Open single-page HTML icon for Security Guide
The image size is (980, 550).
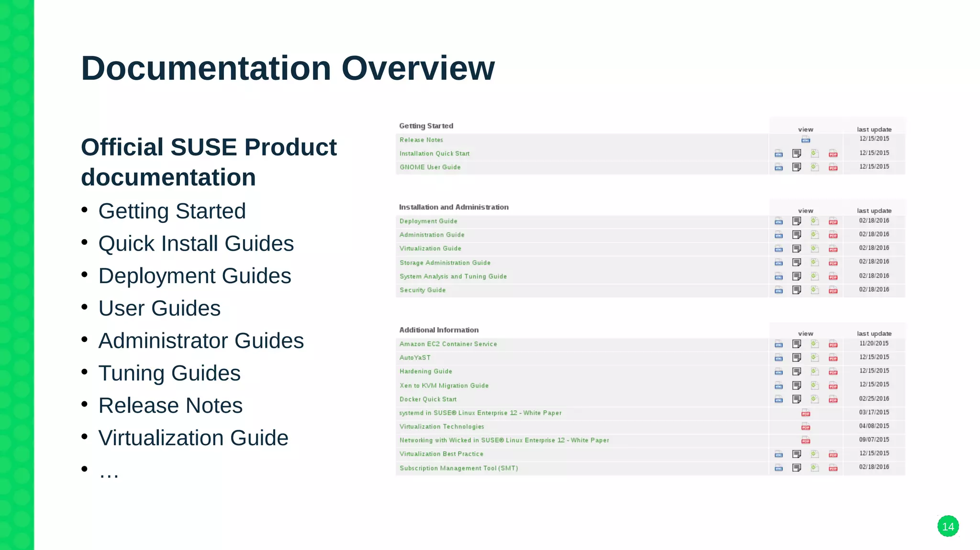pos(797,290)
